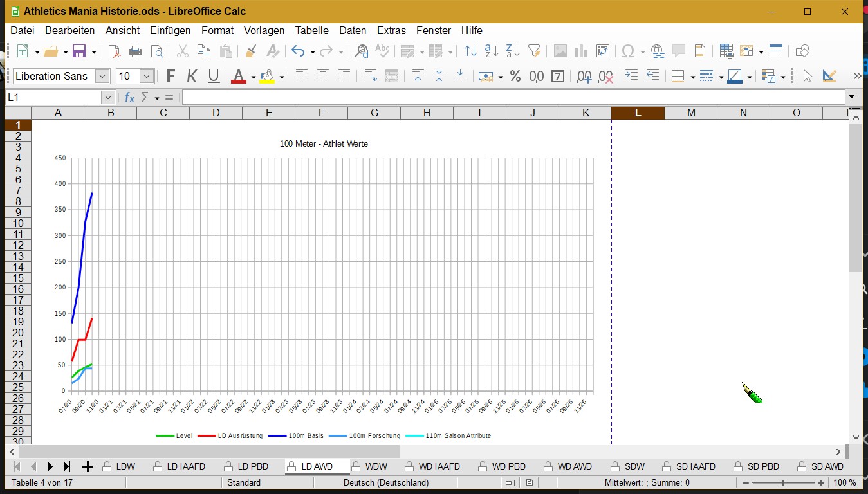Insert hyperlink globe icon
This screenshot has width=868, height=494.
click(657, 51)
